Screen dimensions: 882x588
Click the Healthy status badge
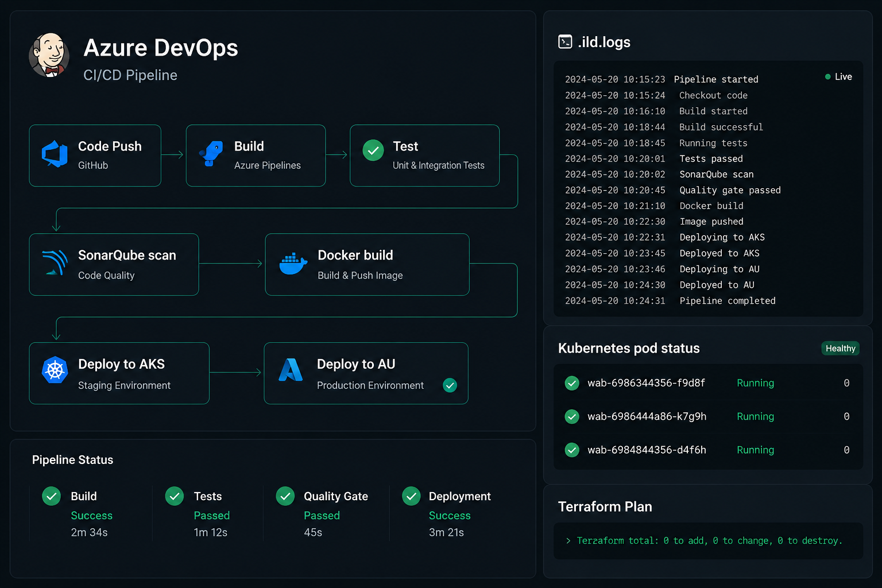(840, 348)
